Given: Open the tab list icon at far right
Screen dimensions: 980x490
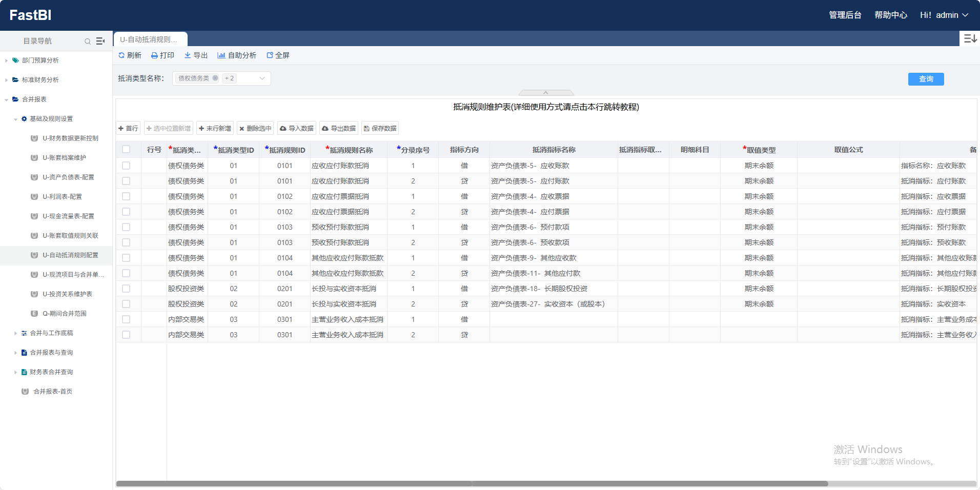Looking at the screenshot, I should point(970,38).
